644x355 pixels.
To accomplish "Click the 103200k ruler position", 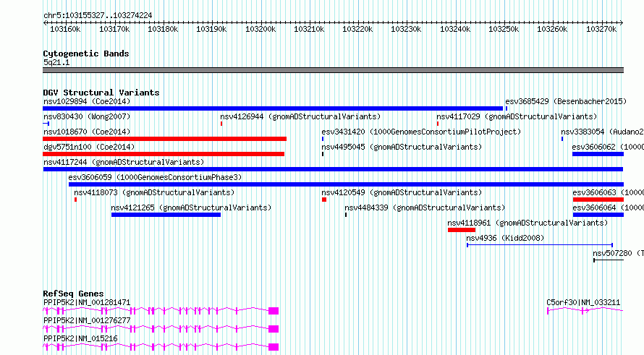I will point(260,29).
